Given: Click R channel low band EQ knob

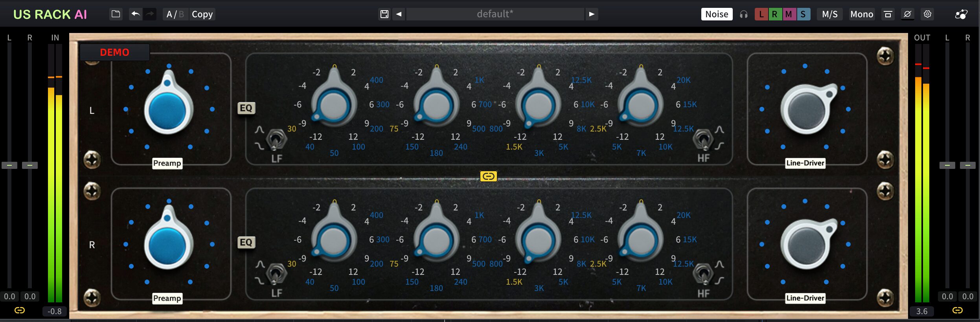Looking at the screenshot, I should [334, 240].
